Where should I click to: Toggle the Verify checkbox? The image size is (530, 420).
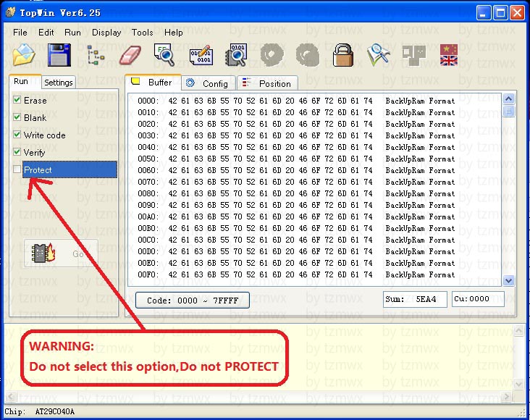[17, 151]
